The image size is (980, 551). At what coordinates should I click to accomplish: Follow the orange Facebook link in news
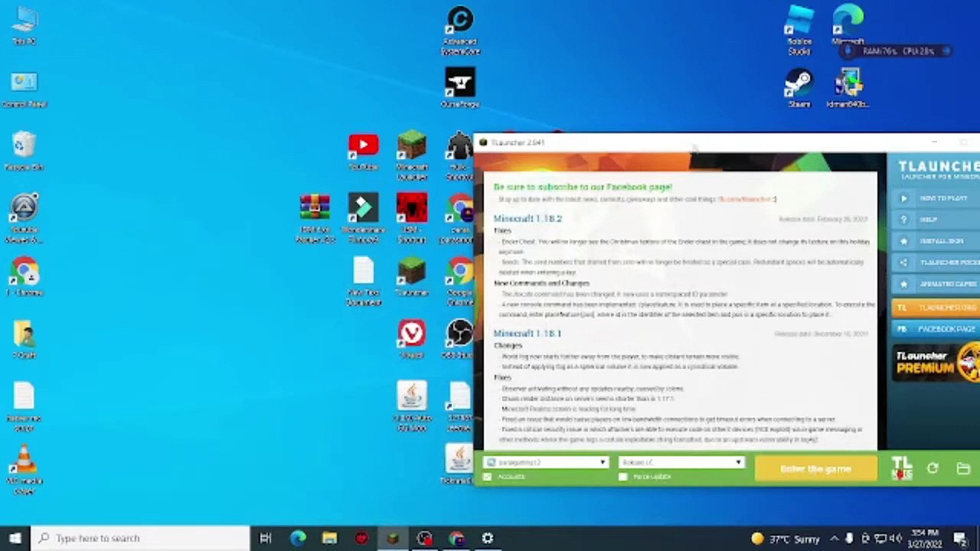(x=746, y=200)
